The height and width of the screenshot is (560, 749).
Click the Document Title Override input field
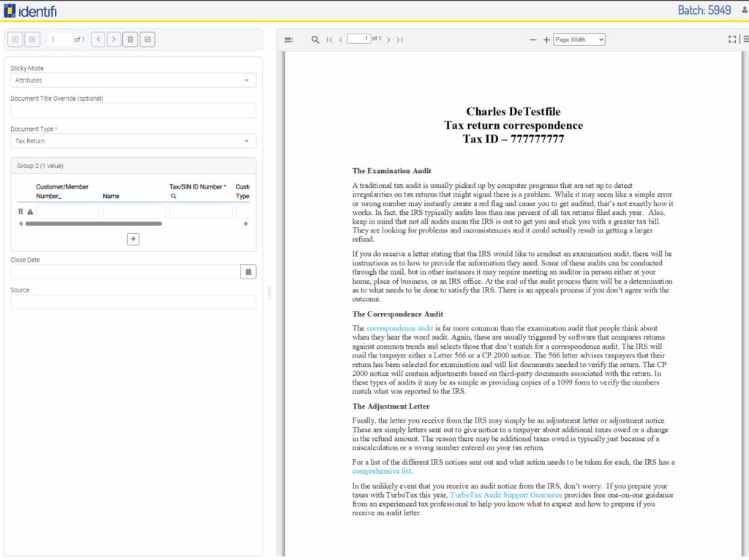(133, 111)
